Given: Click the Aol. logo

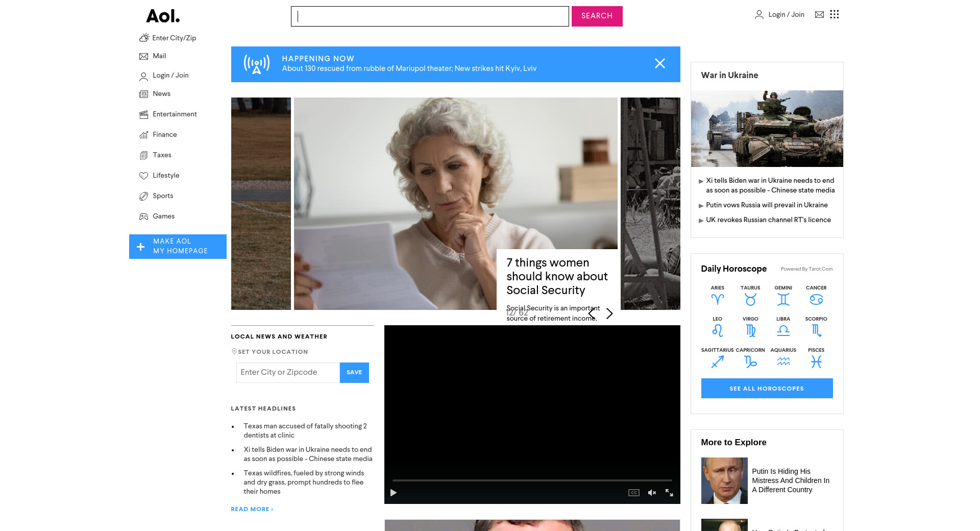Looking at the screenshot, I should tap(163, 16).
